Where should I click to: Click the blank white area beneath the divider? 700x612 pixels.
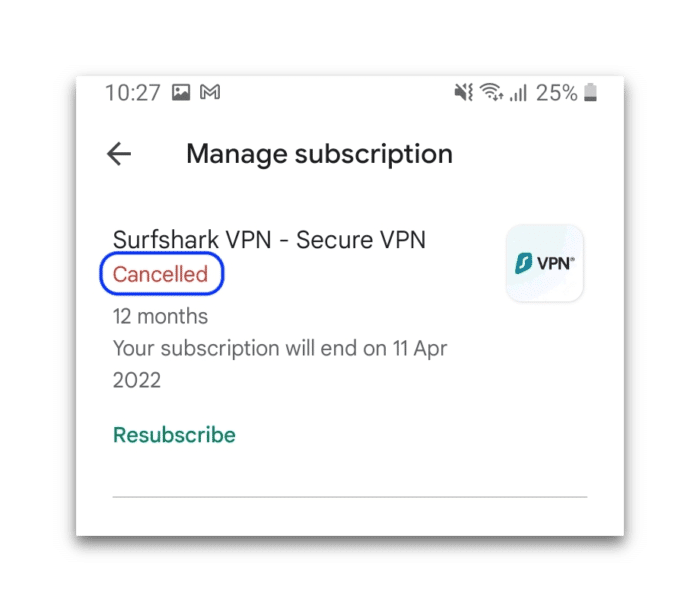click(349, 517)
